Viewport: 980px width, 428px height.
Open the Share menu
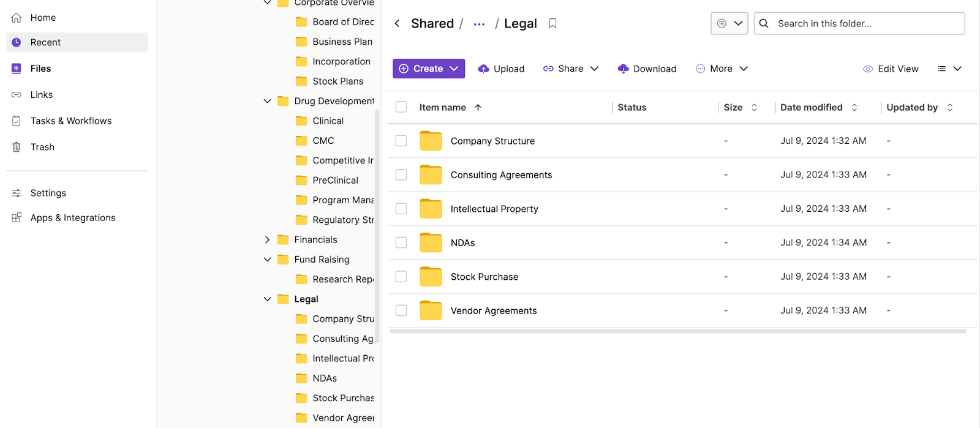(570, 69)
